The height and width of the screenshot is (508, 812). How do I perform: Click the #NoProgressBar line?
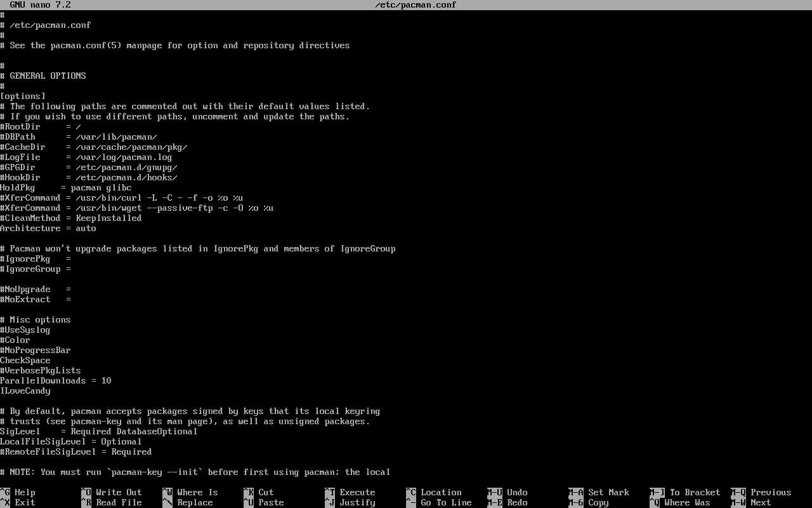click(36, 350)
